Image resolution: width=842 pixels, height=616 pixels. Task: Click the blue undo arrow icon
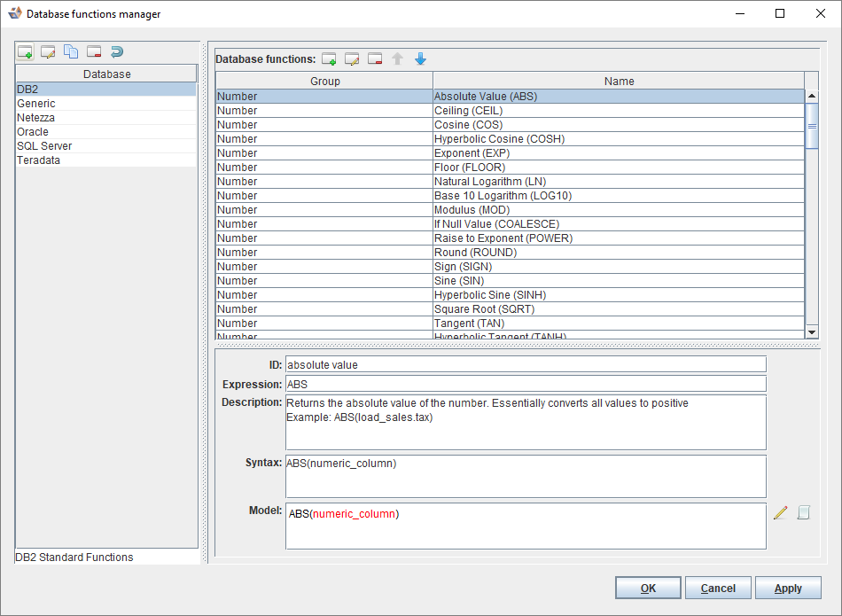pos(117,52)
